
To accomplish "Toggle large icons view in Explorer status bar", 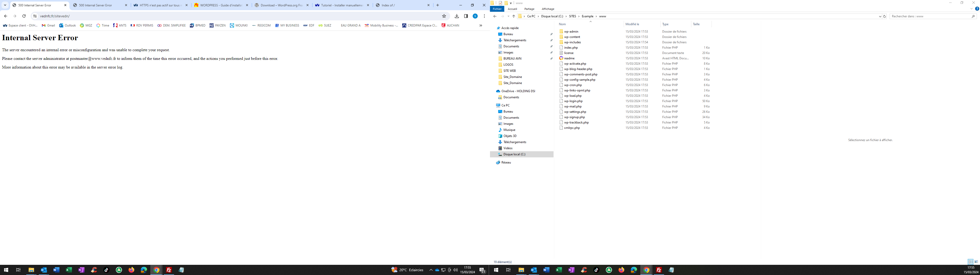I will pyautogui.click(x=976, y=262).
